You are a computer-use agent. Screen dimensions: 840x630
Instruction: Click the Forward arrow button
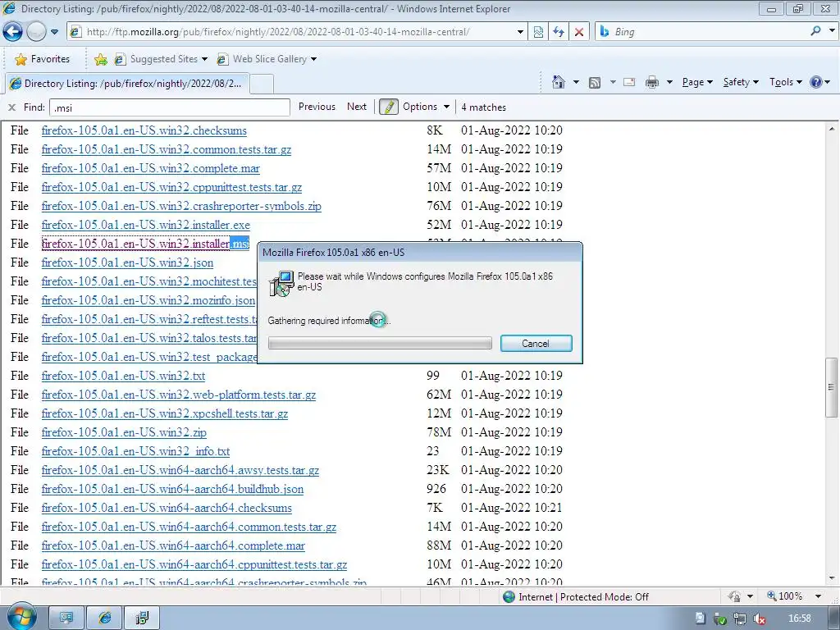(x=36, y=32)
